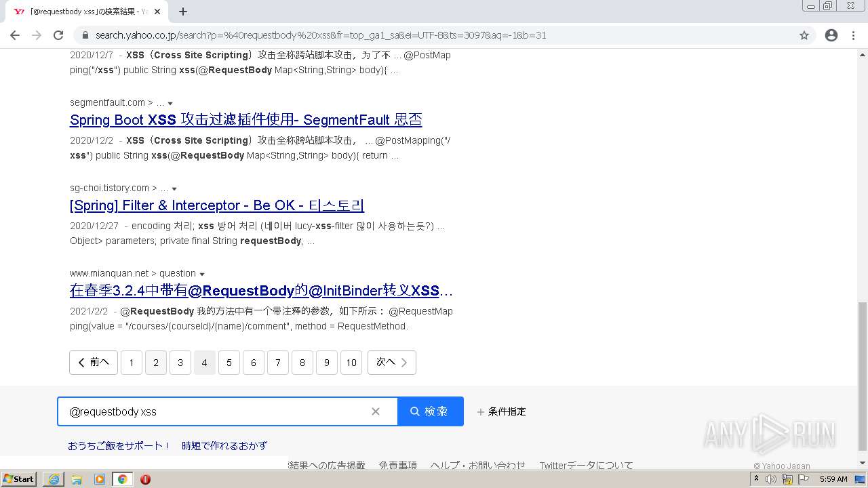Image resolution: width=868 pixels, height=488 pixels.
Task: Open 結果への広告掲載 footer link
Action: coord(327,465)
